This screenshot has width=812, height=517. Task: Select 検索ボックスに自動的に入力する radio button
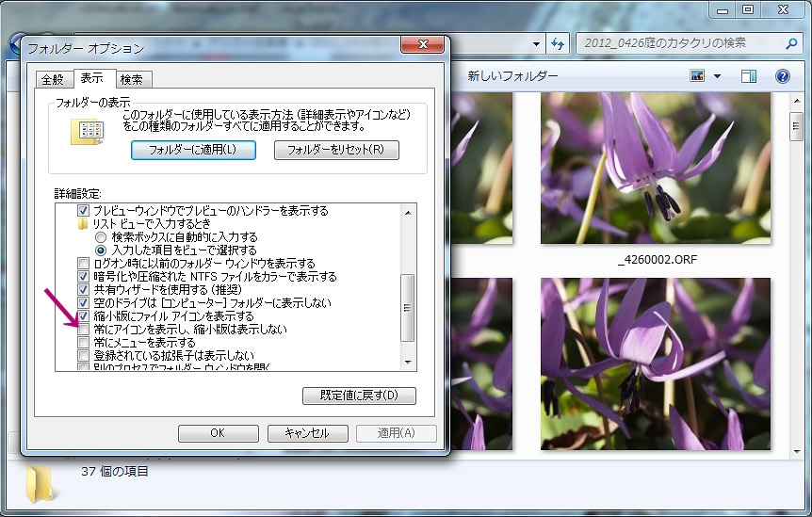coord(100,237)
